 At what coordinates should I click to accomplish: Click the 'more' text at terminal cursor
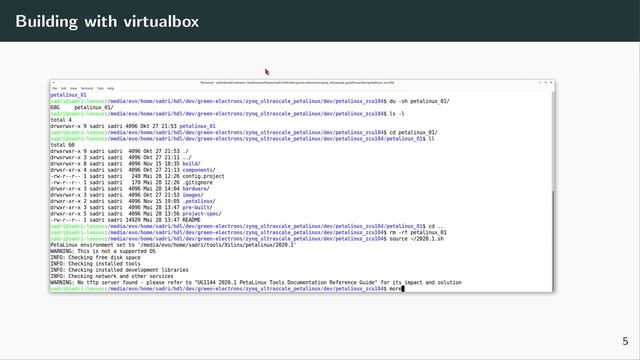[x=395, y=289]
